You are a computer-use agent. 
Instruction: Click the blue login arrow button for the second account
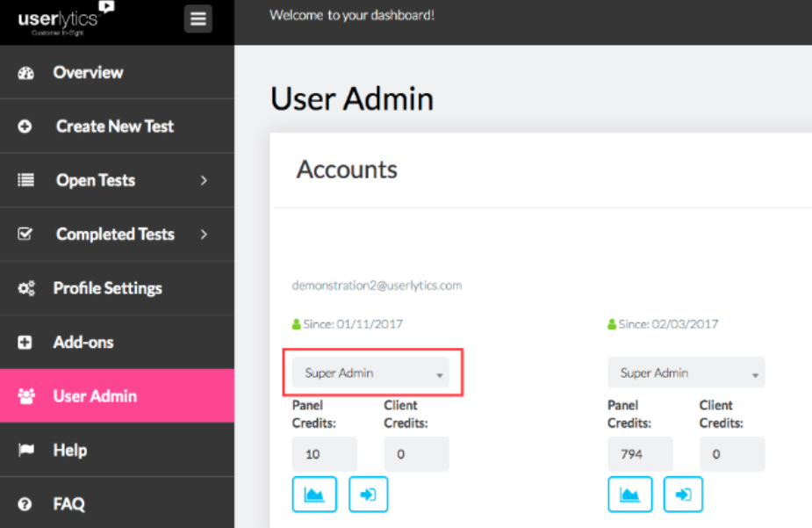click(x=683, y=494)
